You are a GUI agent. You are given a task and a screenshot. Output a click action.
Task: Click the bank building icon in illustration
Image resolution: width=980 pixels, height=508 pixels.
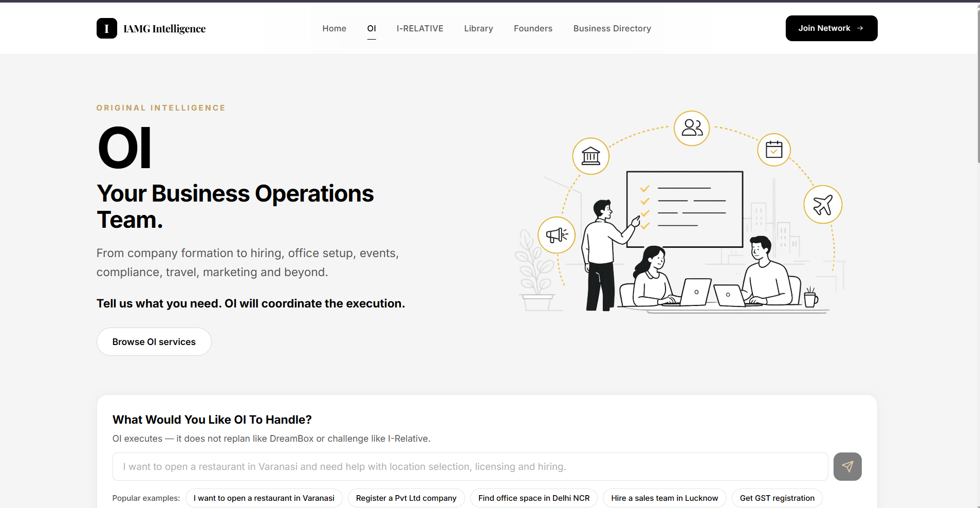591,156
